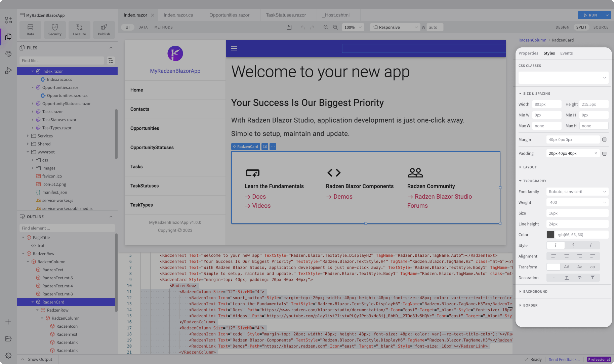The height and width of the screenshot is (364, 614).
Task: Click the redo arrow icon
Action: tap(312, 27)
